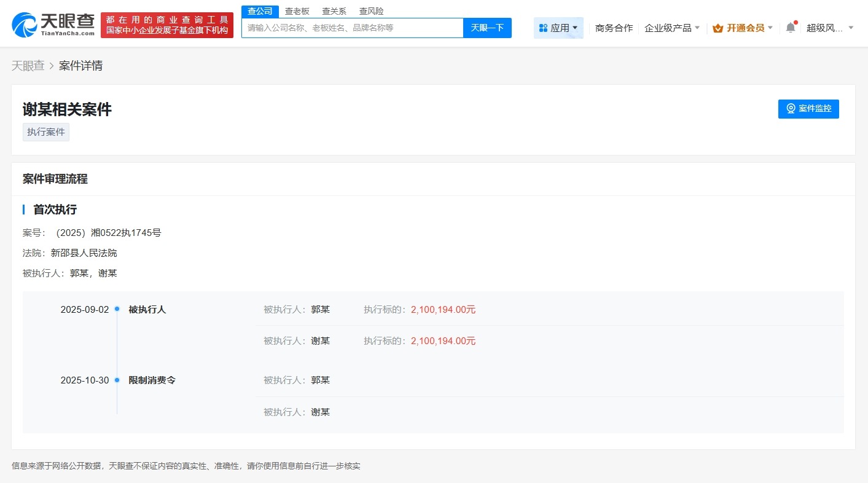The image size is (868, 483).
Task: Click the crown icon next to 开通会员
Action: (717, 28)
